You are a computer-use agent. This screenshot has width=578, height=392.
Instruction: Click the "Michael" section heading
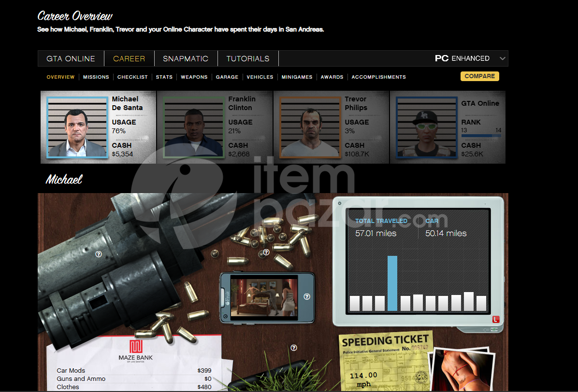(64, 179)
